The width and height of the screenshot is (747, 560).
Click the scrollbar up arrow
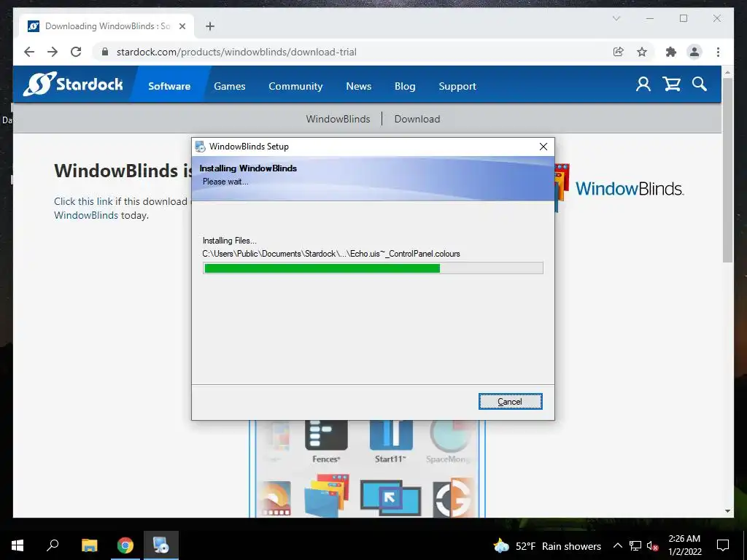click(x=727, y=72)
